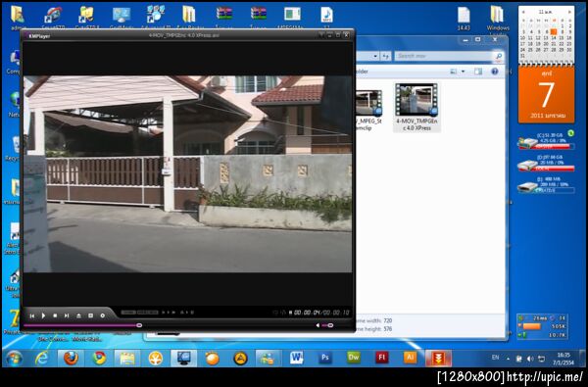Click the KMPlayer seek bar handle
Viewport: 588px width, 387px height.
pyautogui.click(x=139, y=325)
